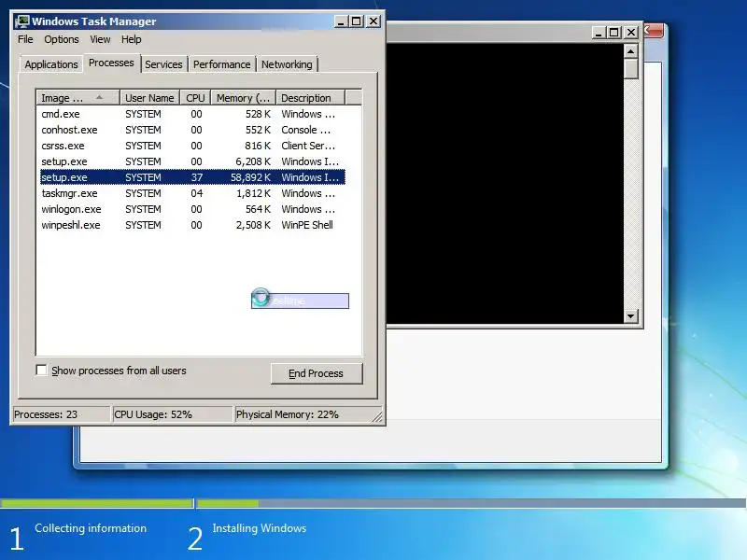747x560 pixels.
Task: Click console window scroll down arrow
Action: 631,315
